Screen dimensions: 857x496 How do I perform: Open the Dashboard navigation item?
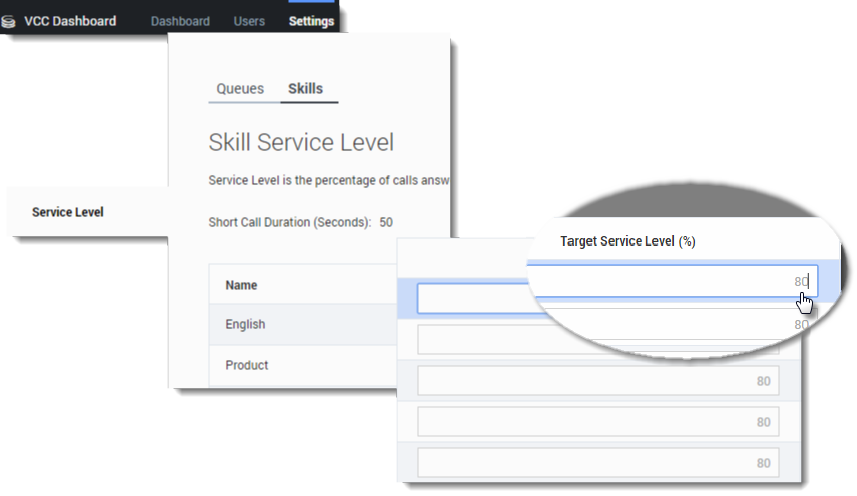180,21
